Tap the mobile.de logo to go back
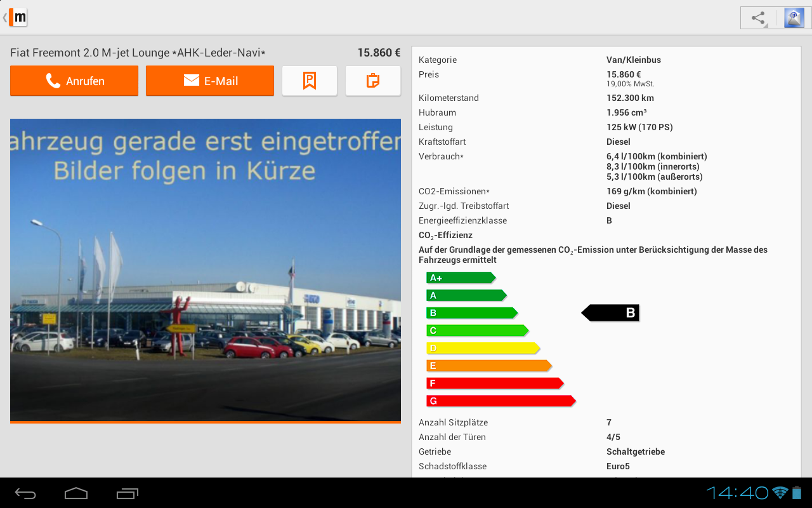The width and height of the screenshot is (812, 508). pyautogui.click(x=17, y=17)
